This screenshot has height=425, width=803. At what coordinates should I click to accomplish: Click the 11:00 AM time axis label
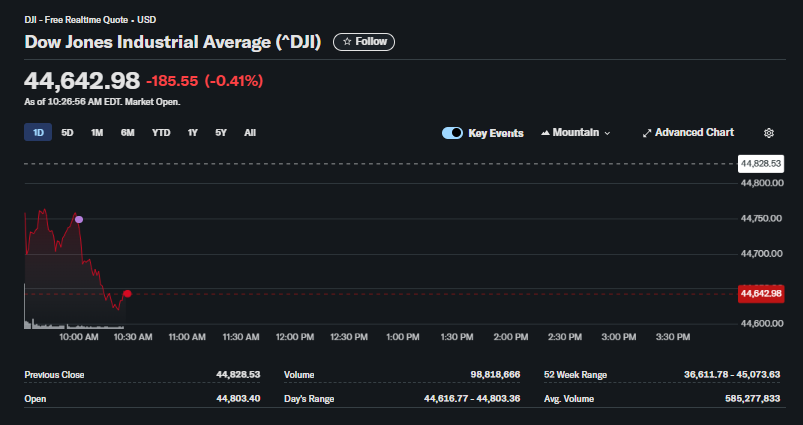click(187, 337)
